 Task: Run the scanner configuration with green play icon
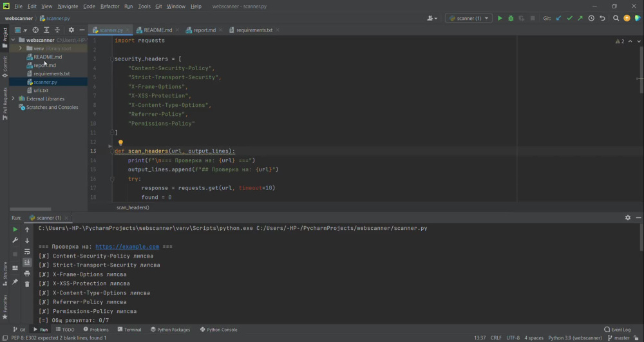click(x=500, y=18)
